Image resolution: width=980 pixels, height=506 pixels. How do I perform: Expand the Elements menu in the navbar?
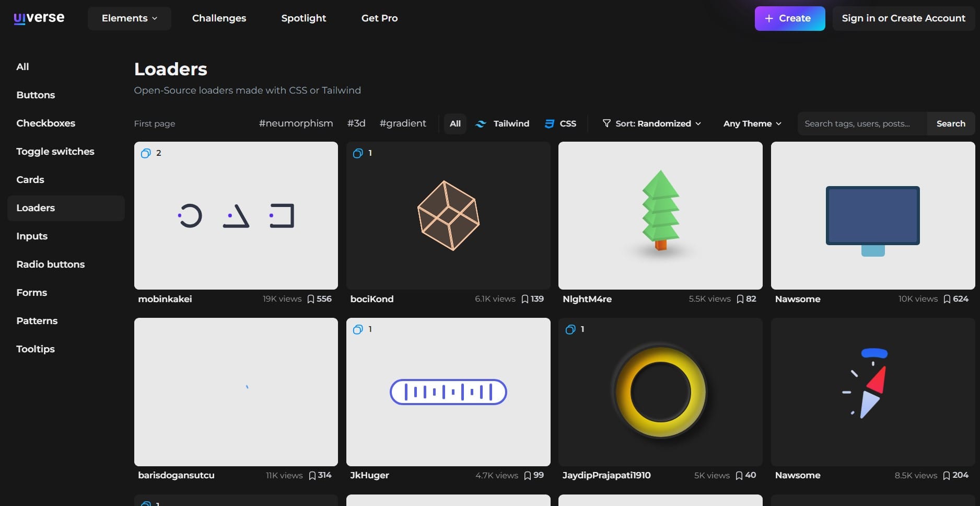129,18
